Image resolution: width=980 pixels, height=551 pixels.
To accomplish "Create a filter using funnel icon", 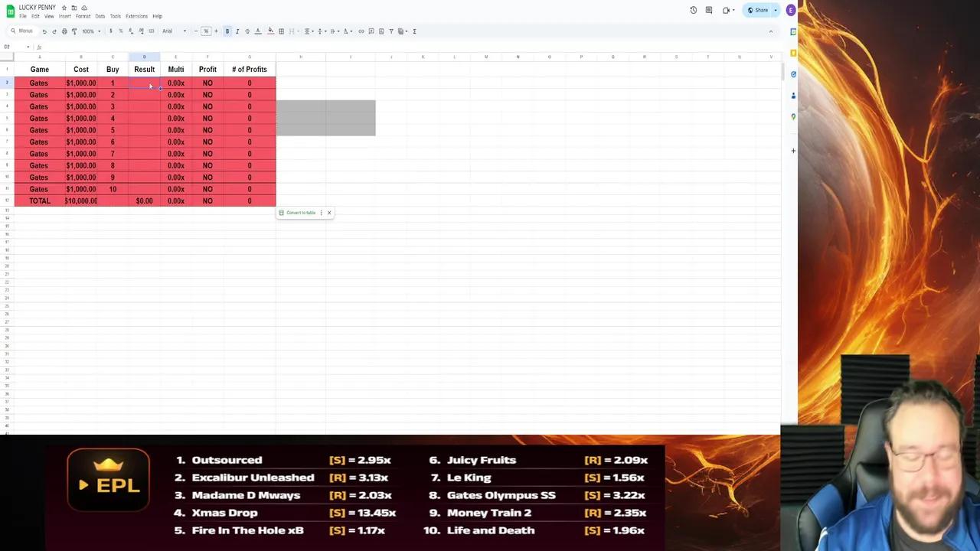I will click(391, 31).
